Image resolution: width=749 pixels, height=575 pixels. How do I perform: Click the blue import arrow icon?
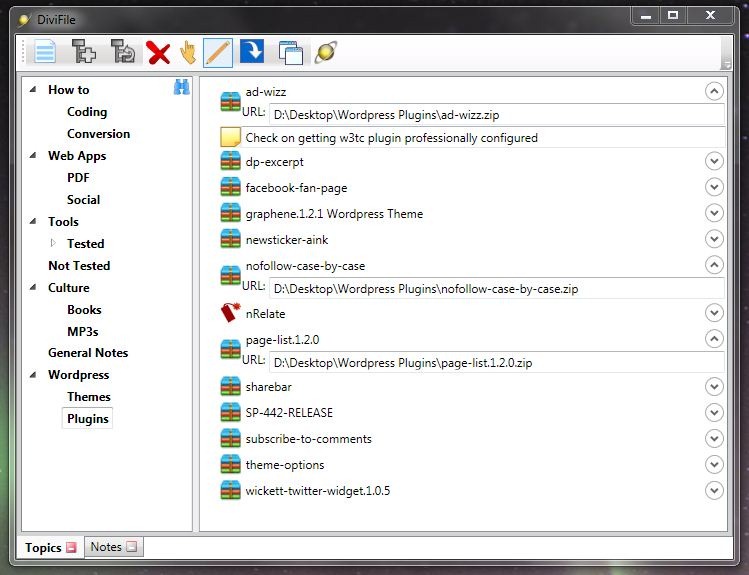point(252,51)
